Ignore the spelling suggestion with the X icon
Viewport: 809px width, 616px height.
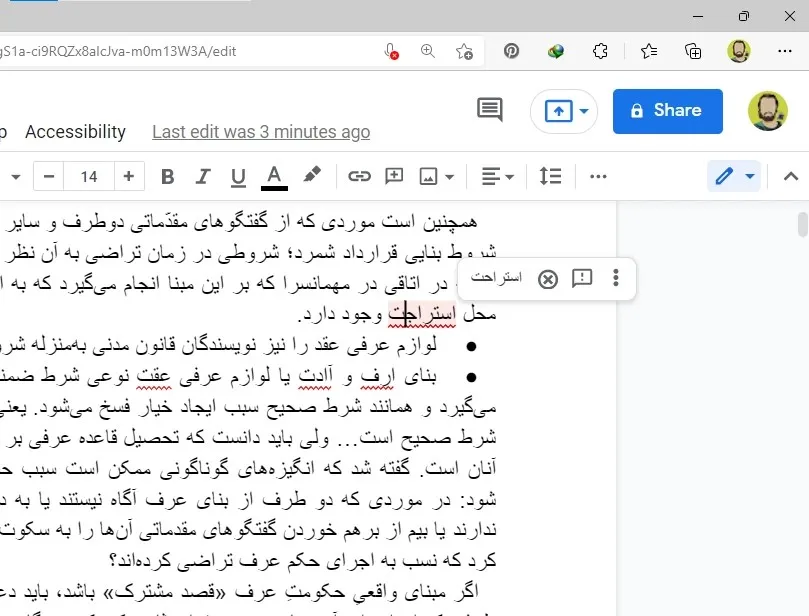click(x=547, y=279)
